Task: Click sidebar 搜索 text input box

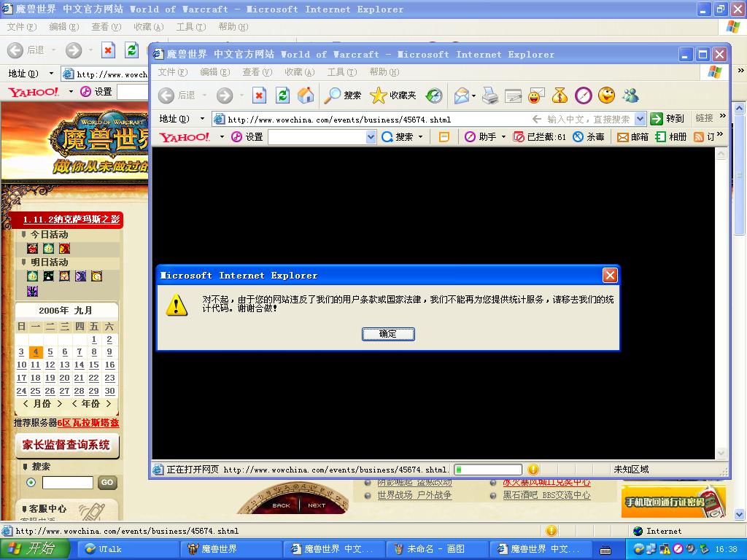Action: (x=68, y=483)
